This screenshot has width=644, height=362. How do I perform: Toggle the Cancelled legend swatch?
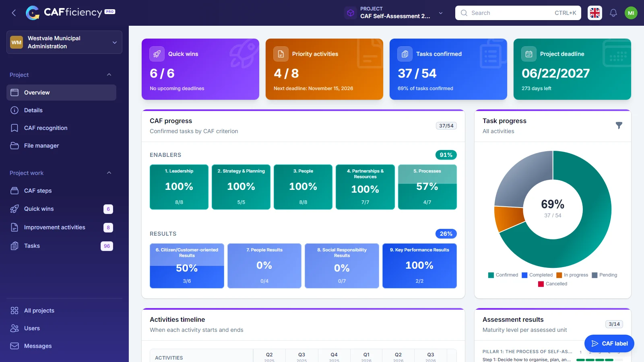pyautogui.click(x=541, y=284)
